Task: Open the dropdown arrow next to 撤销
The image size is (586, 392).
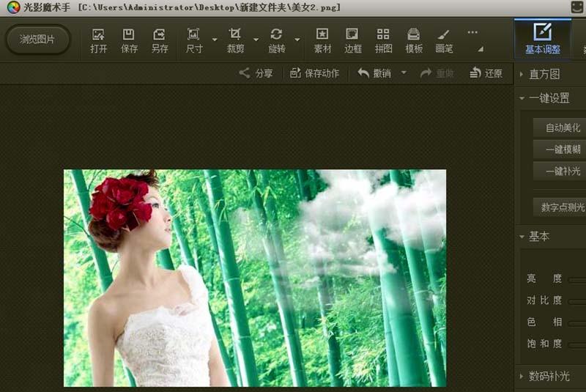Action: click(404, 73)
